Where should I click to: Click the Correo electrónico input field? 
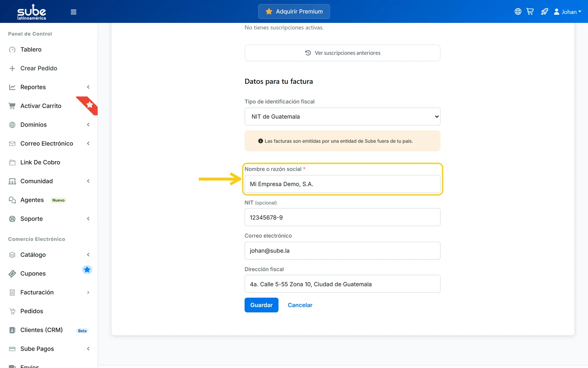[x=343, y=251]
